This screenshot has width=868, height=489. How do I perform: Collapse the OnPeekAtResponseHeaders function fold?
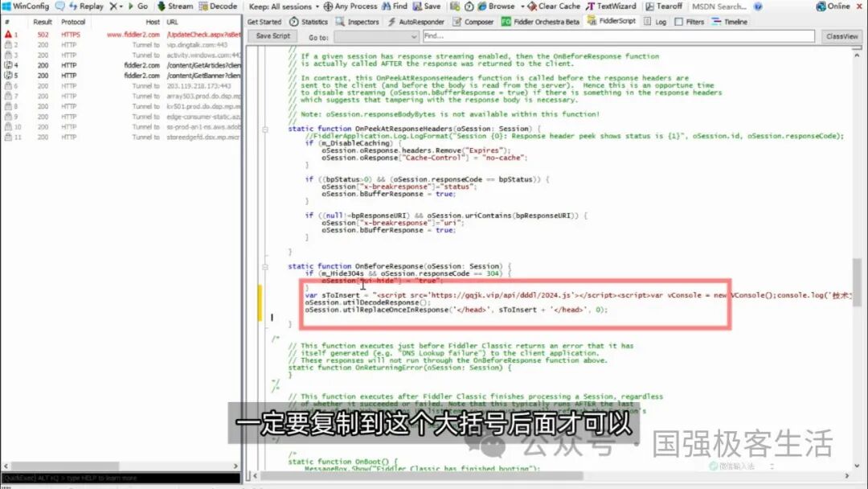(x=265, y=129)
